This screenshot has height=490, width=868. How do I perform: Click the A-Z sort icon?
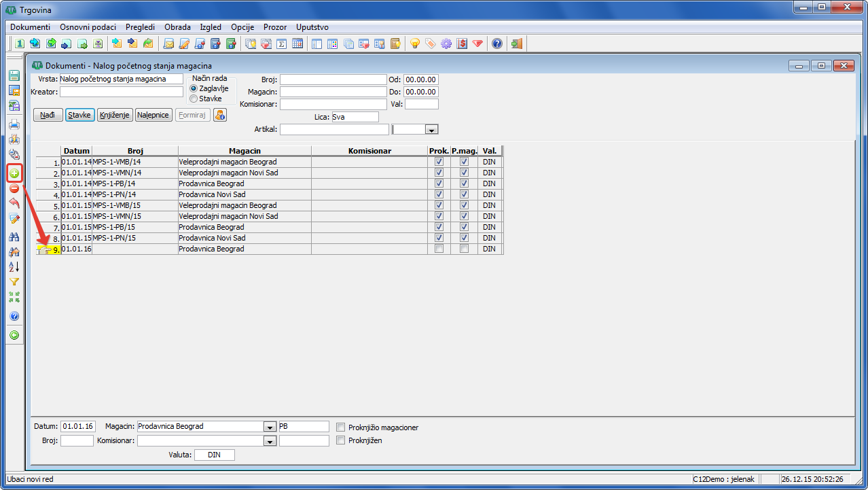(14, 267)
